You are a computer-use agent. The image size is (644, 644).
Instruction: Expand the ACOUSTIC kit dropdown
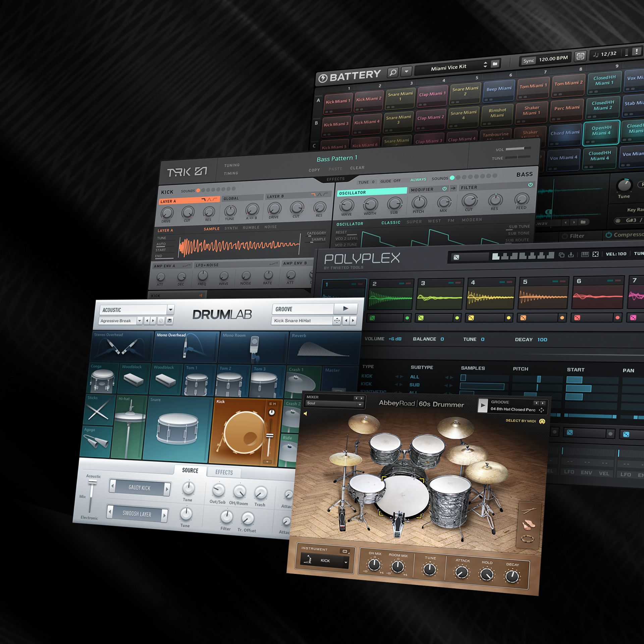point(170,309)
